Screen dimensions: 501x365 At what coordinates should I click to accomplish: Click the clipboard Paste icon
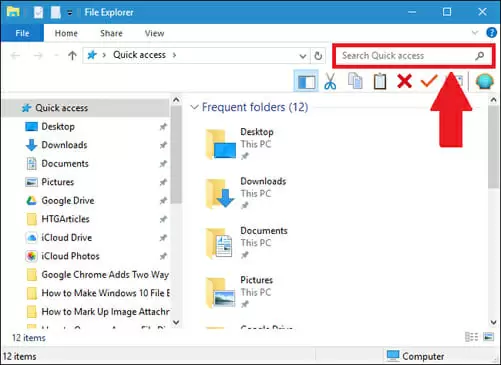(380, 82)
